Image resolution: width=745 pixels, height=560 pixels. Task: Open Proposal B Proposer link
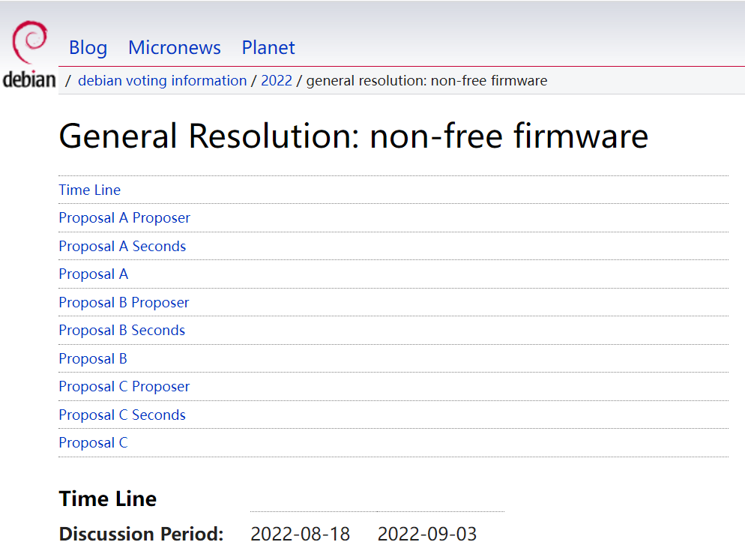tap(124, 302)
